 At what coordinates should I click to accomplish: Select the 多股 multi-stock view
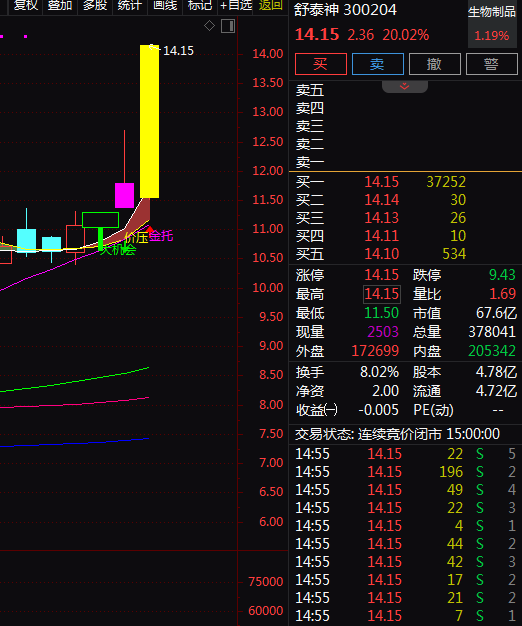click(x=95, y=6)
